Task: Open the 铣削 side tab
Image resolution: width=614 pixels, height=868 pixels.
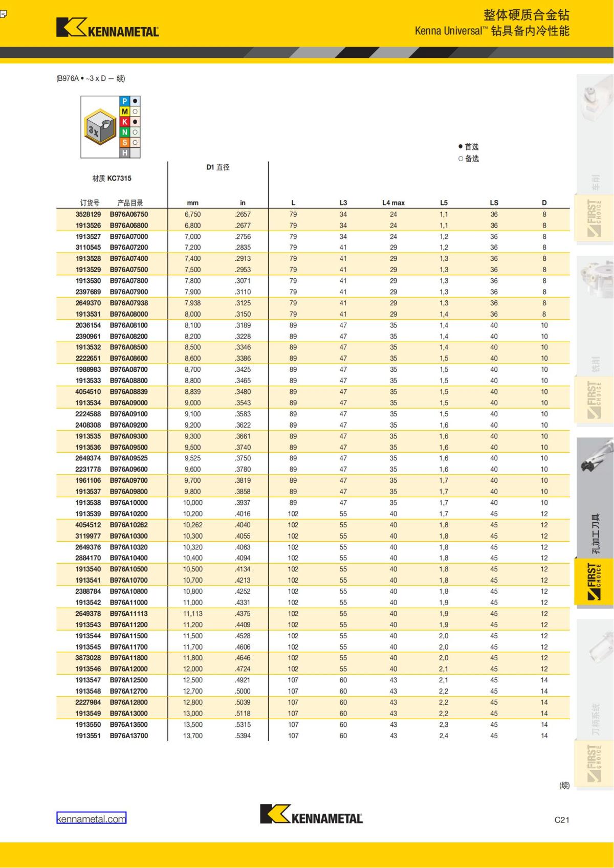Action: 595,364
